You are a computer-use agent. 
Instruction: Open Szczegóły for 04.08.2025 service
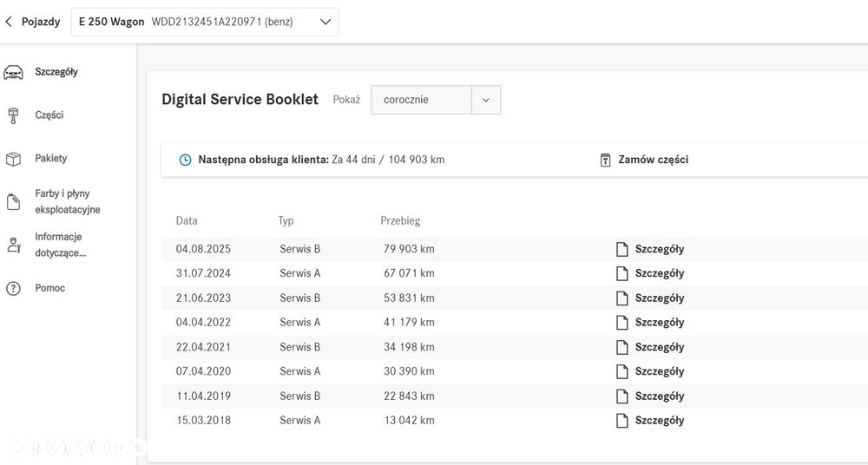tap(660, 249)
